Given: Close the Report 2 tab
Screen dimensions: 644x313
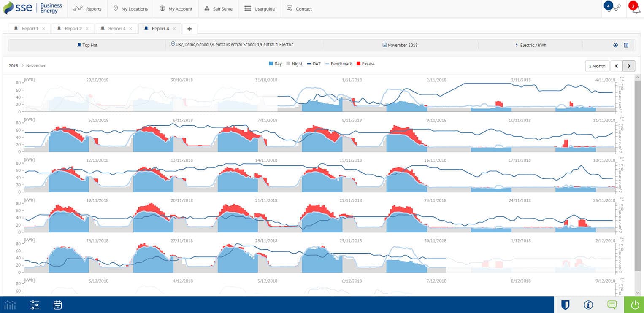Looking at the screenshot, I should (x=87, y=29).
